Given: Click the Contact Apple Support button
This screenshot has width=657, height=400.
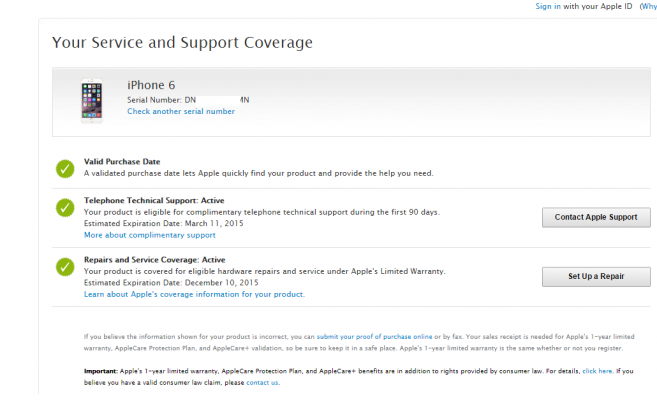Looking at the screenshot, I should coord(596,217).
